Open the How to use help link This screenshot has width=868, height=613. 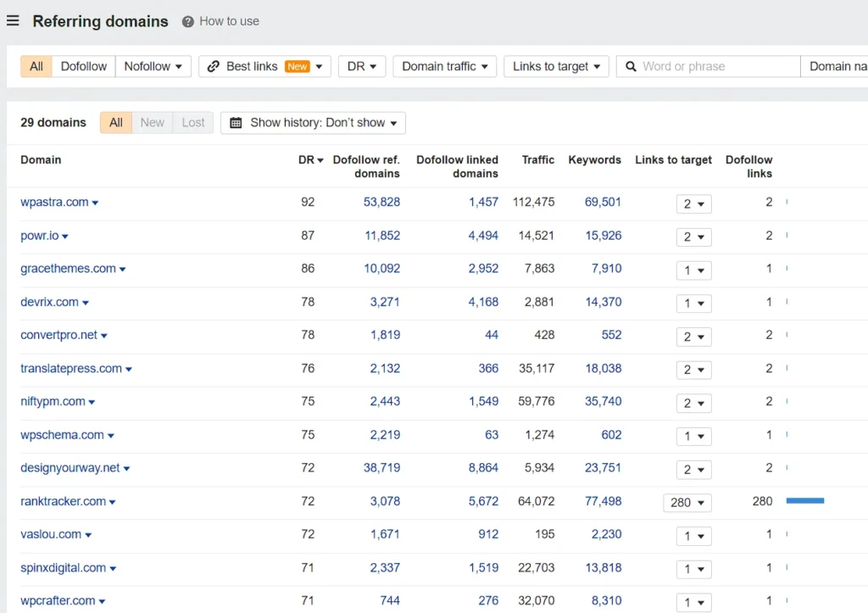coord(229,21)
